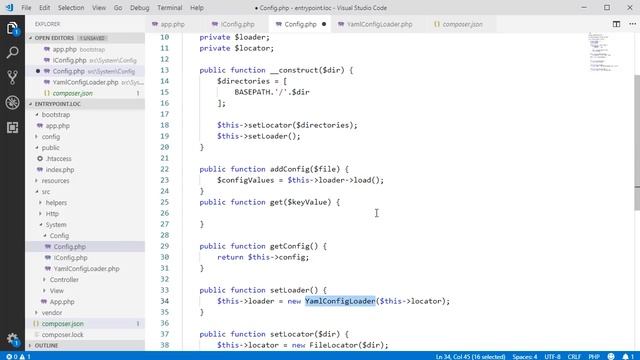This screenshot has width=640, height=360.
Task: Open the Manage gear menu
Action: coord(12,338)
